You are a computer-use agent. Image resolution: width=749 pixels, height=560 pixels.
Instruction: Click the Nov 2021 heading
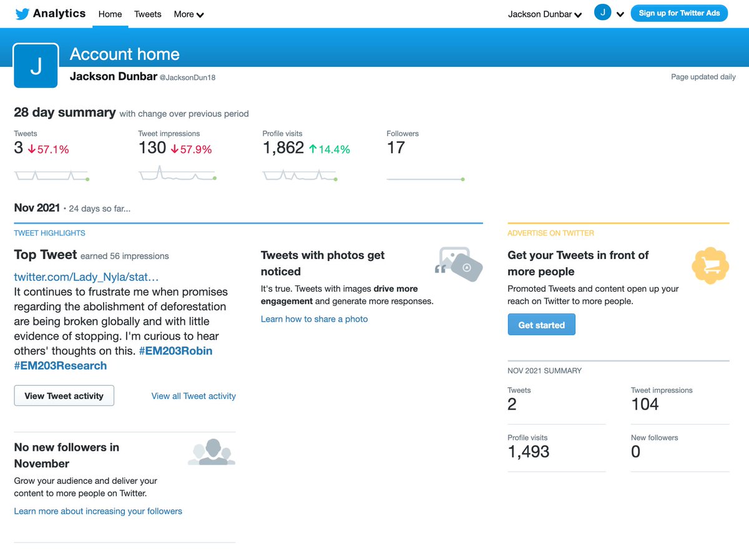(x=37, y=208)
